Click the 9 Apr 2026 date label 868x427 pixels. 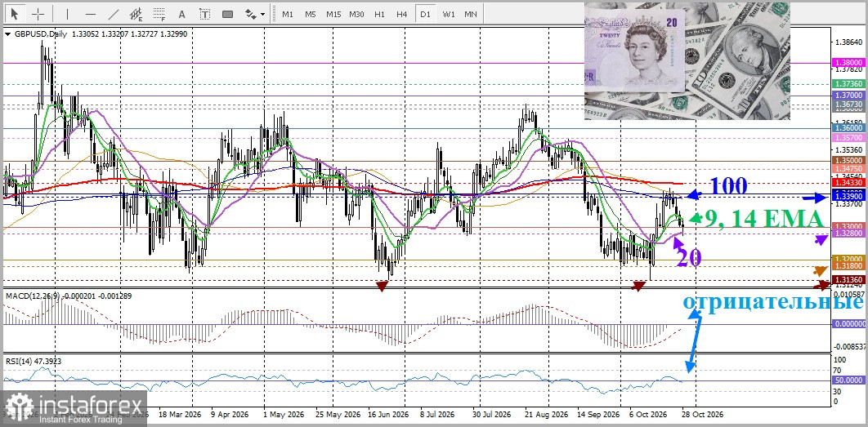(x=230, y=414)
